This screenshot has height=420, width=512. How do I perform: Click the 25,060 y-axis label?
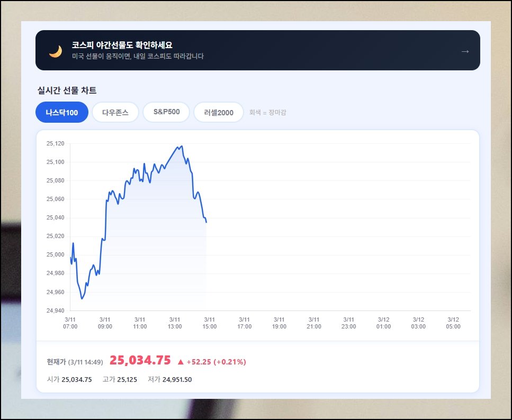pos(56,199)
